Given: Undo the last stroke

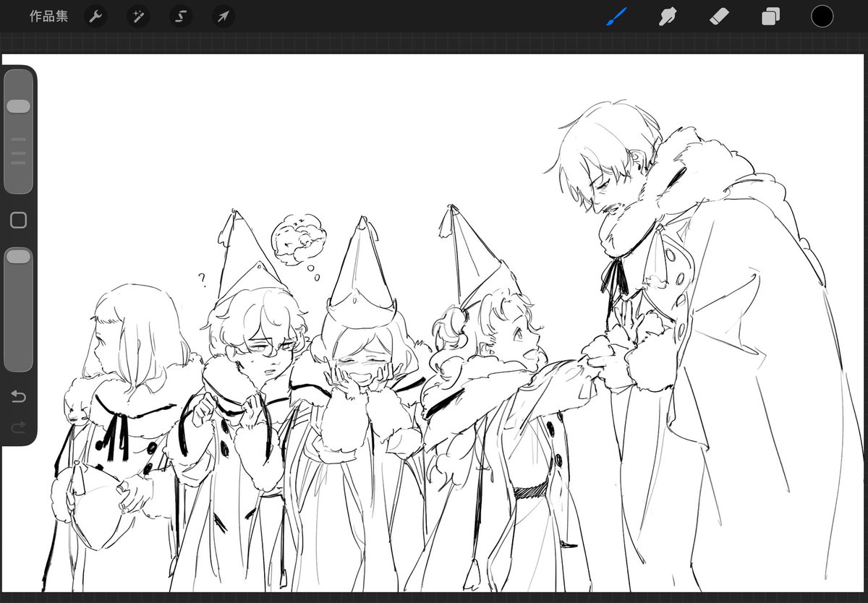Looking at the screenshot, I should click(18, 396).
